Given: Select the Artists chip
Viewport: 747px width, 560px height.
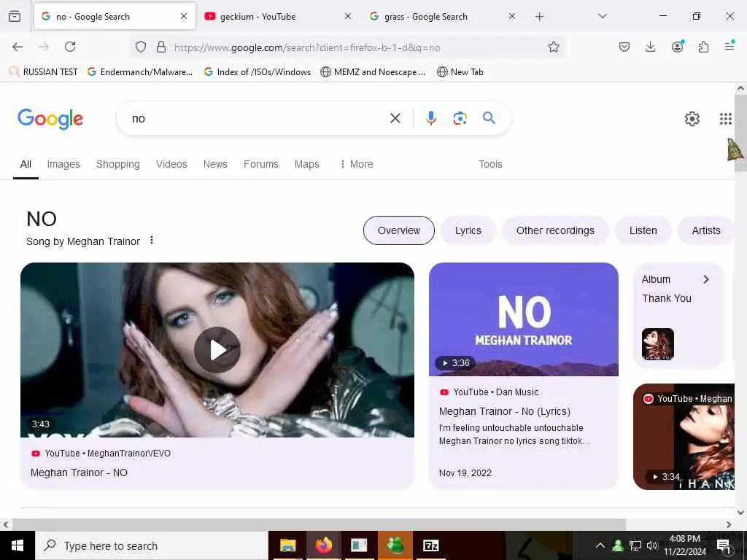Looking at the screenshot, I should (x=705, y=230).
